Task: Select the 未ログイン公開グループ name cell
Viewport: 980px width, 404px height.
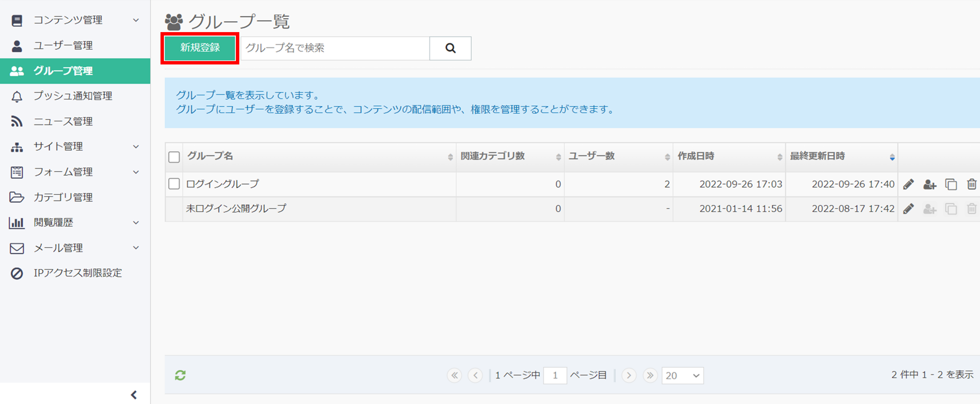Action: (320, 208)
